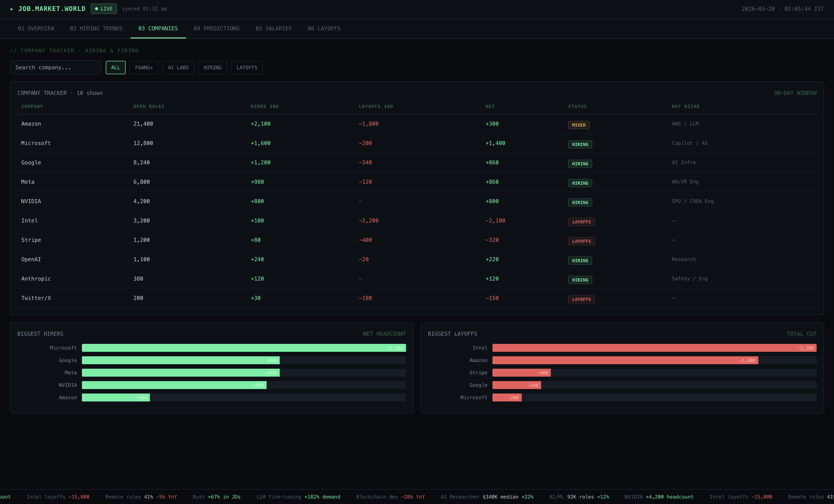
Task: Open the 04 Predictions tab
Action: (x=216, y=29)
